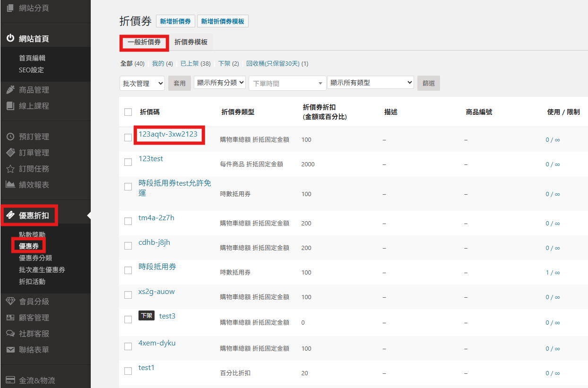The height and width of the screenshot is (388, 588).
Task: Click the book icon for 線上課程
Action: click(10, 106)
